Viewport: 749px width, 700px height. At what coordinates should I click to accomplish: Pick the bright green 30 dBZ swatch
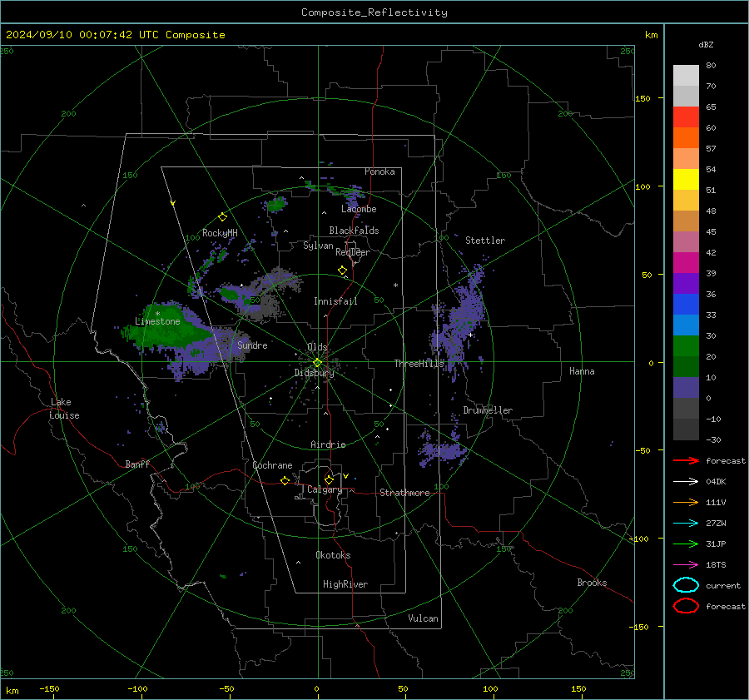pos(686,346)
